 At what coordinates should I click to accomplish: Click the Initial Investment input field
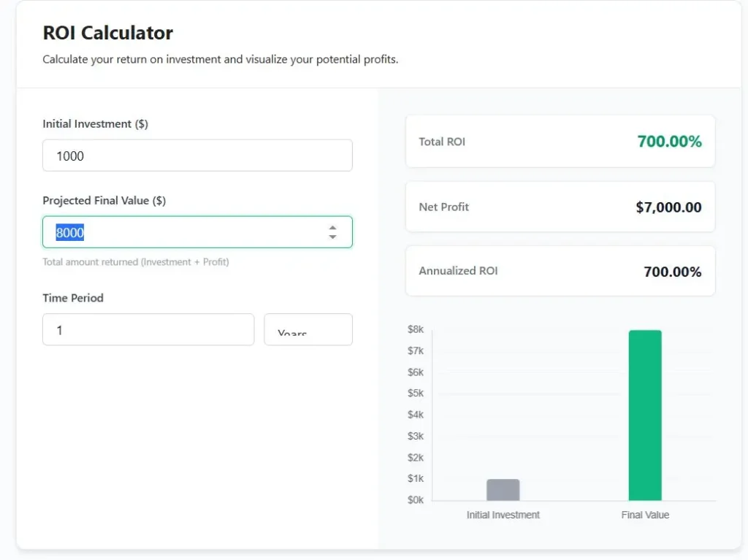[x=197, y=156]
